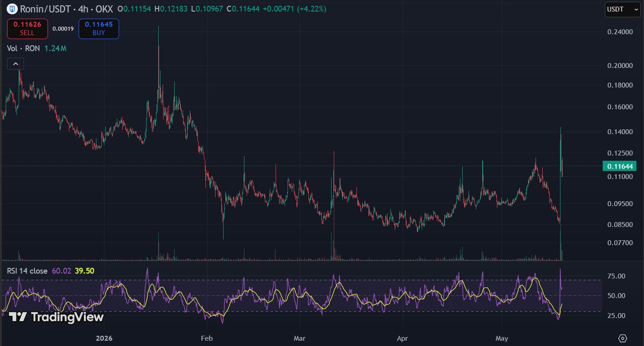The width and height of the screenshot is (644, 346).
Task: Click the purple RSI value 60.02
Action: coord(61,270)
